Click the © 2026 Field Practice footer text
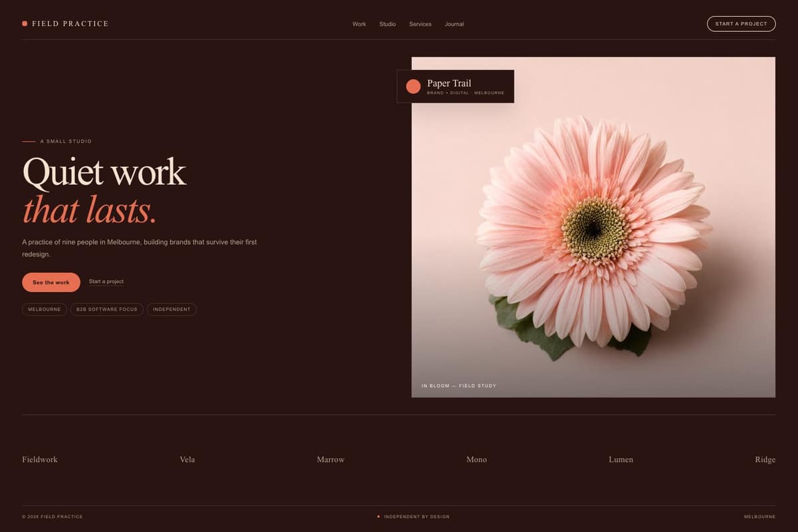The width and height of the screenshot is (798, 532). (x=53, y=517)
